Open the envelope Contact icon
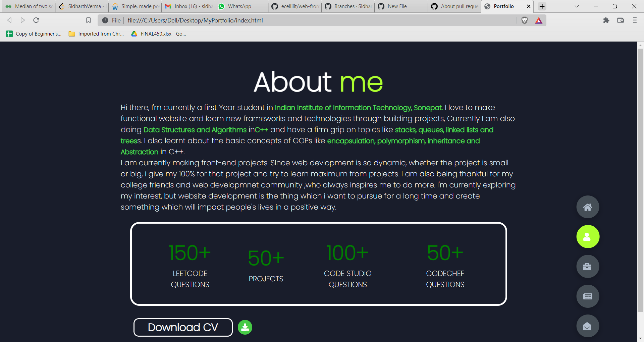The image size is (644, 342). click(587, 326)
